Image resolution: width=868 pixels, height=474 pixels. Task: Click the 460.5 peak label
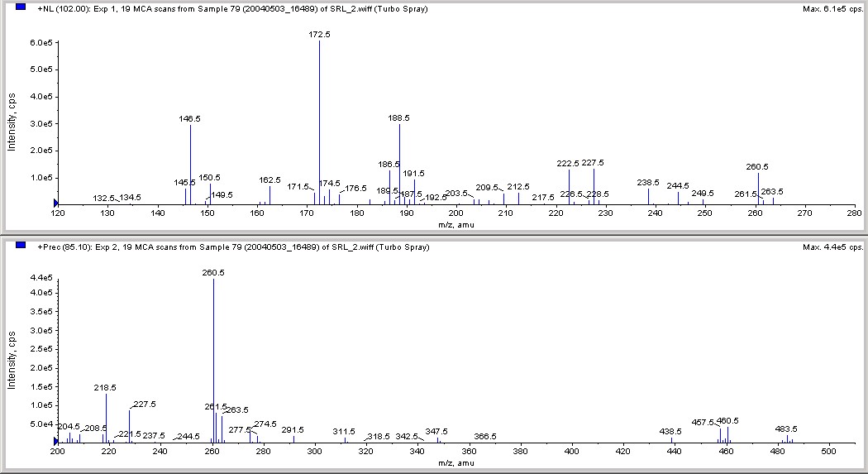click(x=727, y=421)
